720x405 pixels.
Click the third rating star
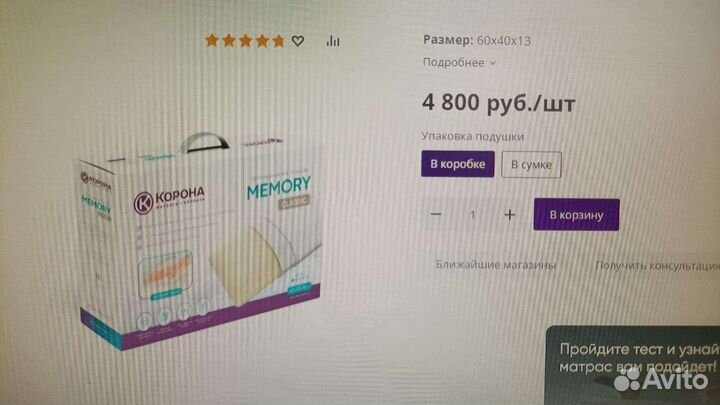point(246,41)
